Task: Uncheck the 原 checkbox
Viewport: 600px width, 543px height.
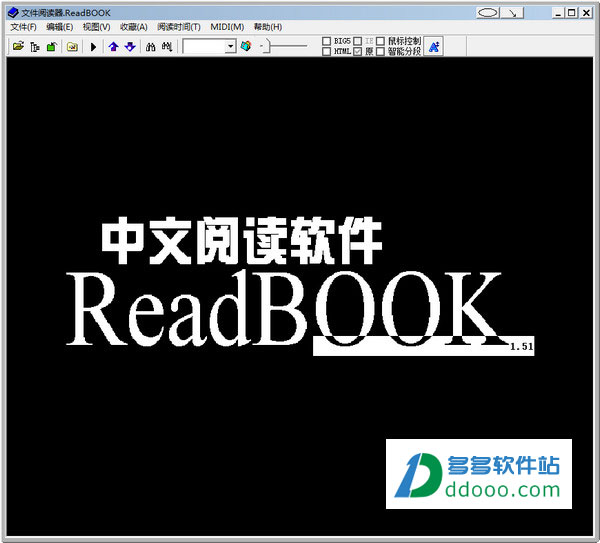Action: pos(357,51)
